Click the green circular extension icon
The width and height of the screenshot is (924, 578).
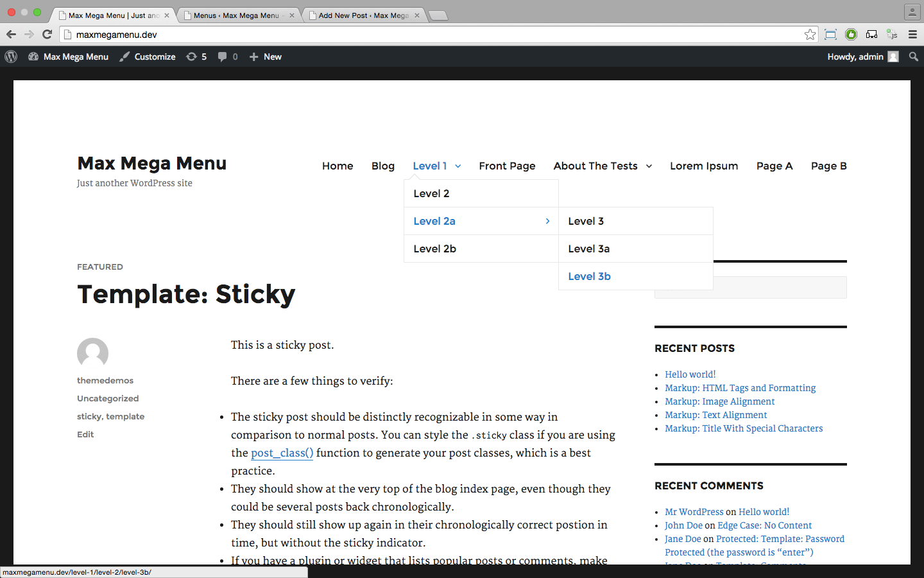pos(851,35)
